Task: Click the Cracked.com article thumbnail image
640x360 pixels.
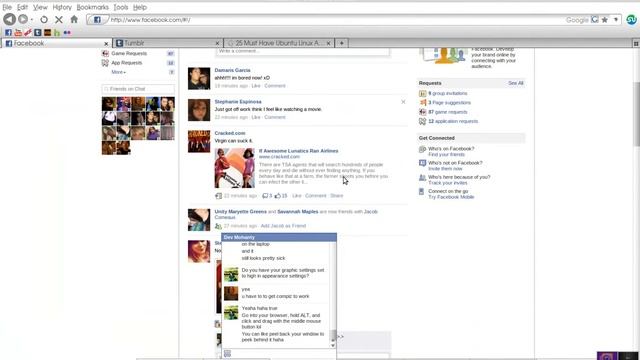Action: (234, 168)
